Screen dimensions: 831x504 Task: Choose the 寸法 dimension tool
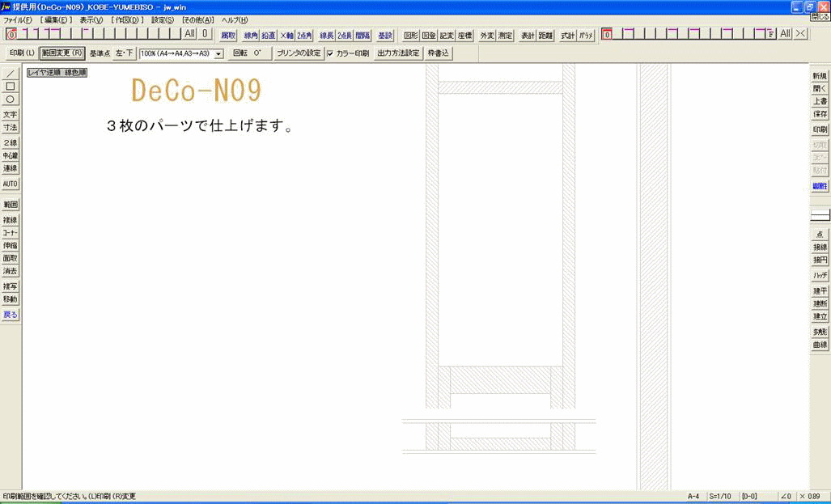pyautogui.click(x=11, y=128)
